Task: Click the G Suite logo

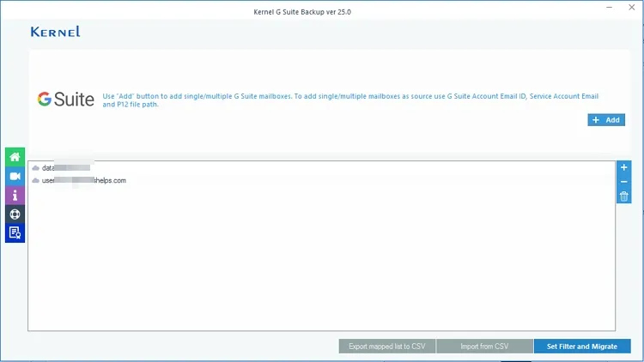Action: click(66, 100)
